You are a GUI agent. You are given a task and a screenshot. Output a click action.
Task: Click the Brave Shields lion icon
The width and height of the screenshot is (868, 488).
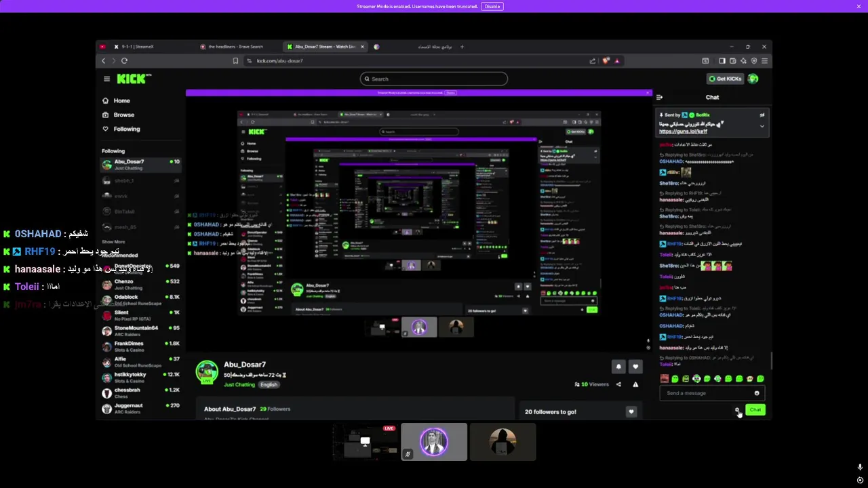click(606, 61)
